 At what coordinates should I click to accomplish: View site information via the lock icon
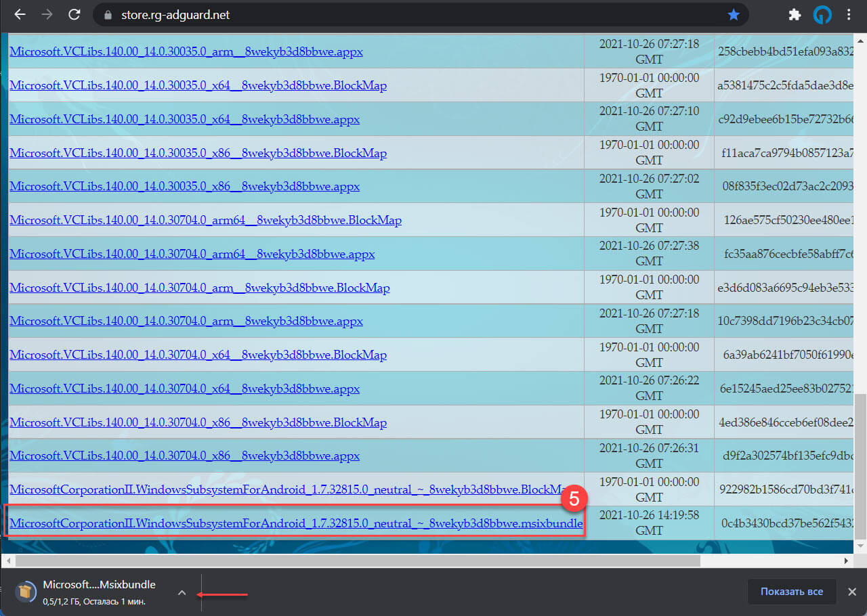(x=106, y=14)
